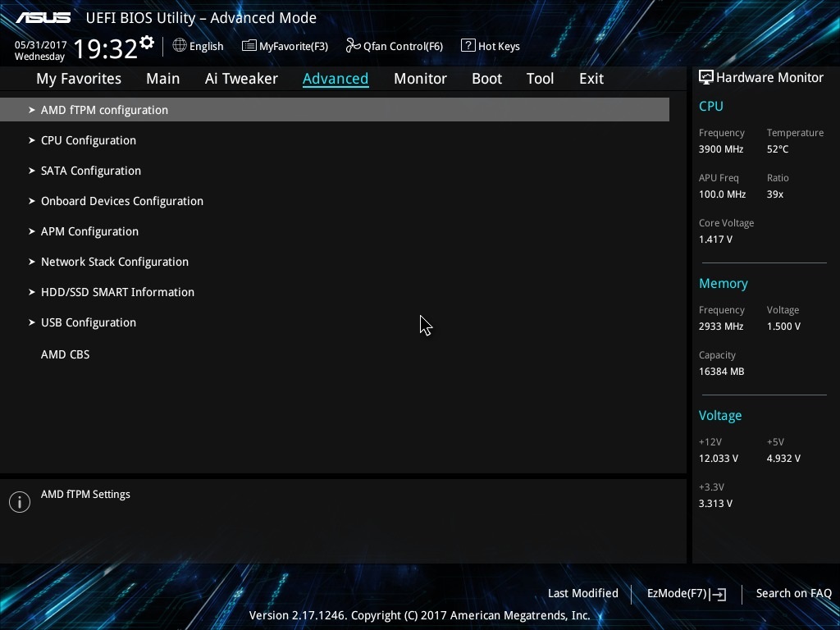Click the Ratio value 39x
This screenshot has width=840, height=630.
774,194
